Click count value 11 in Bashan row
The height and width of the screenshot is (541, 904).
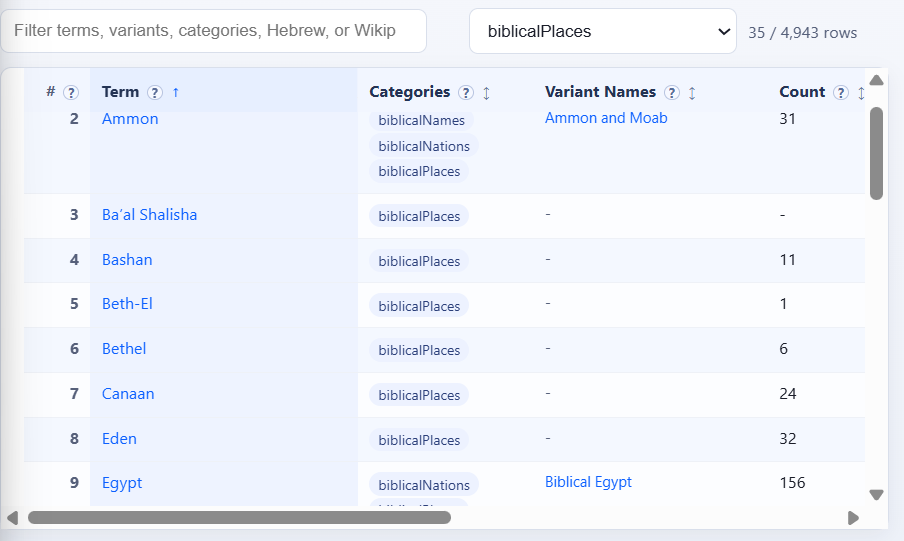788,260
